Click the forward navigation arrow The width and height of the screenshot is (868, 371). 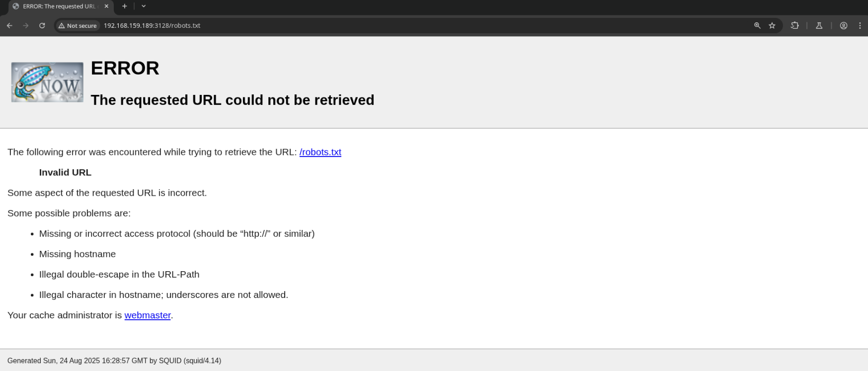(26, 25)
